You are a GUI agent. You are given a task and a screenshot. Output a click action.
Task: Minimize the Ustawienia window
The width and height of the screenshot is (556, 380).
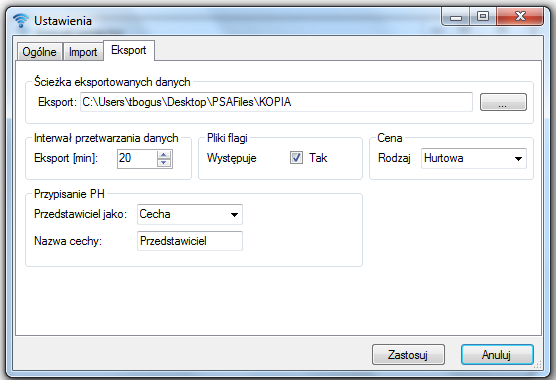click(x=456, y=16)
